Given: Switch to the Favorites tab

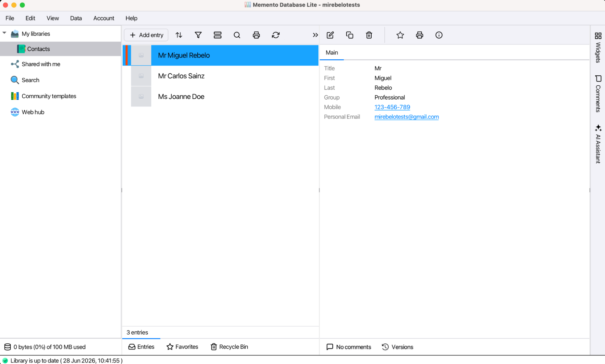Looking at the screenshot, I should point(182,347).
